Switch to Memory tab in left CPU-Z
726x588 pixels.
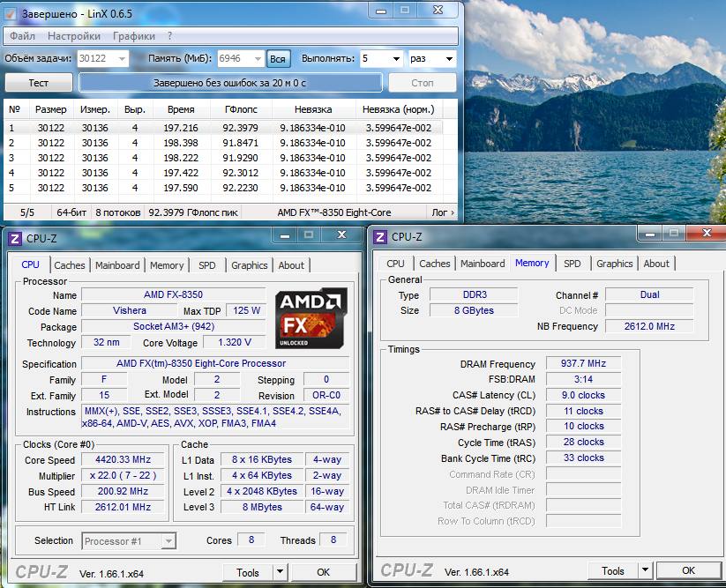(x=167, y=265)
